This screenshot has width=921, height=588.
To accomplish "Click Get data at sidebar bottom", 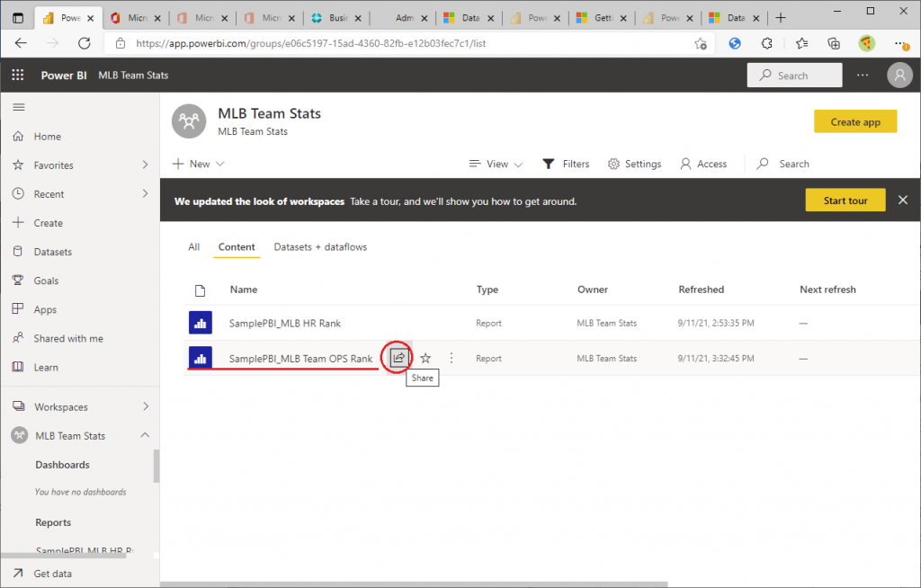I will coord(52,574).
